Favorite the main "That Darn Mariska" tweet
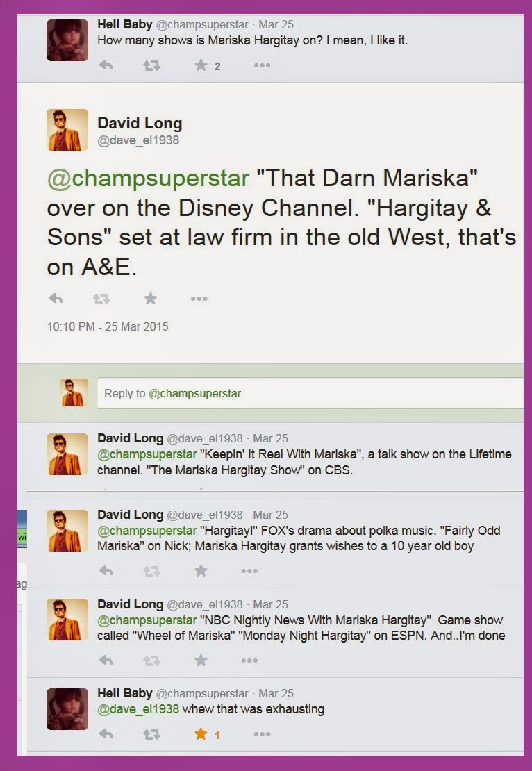The height and width of the screenshot is (771, 532). (x=151, y=298)
